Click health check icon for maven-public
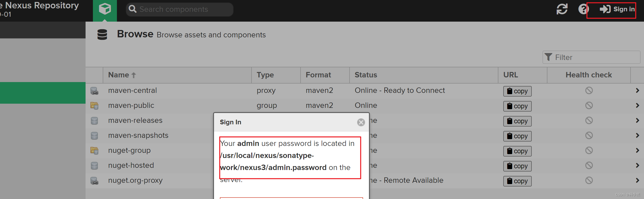The width and height of the screenshot is (644, 199). [x=589, y=105]
